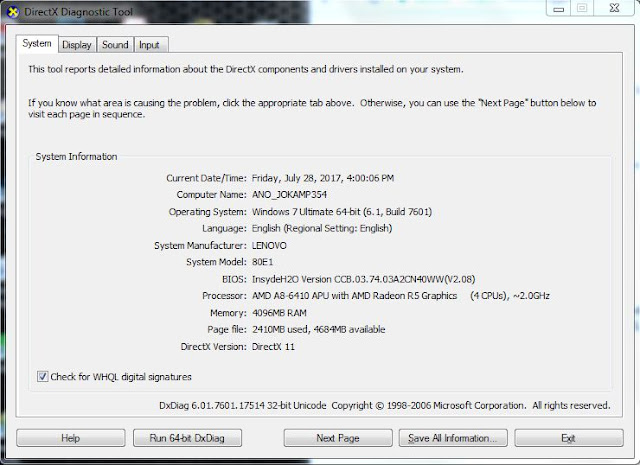This screenshot has height=465, width=640.
Task: Click the 'Language:' label
Action: 224,228
